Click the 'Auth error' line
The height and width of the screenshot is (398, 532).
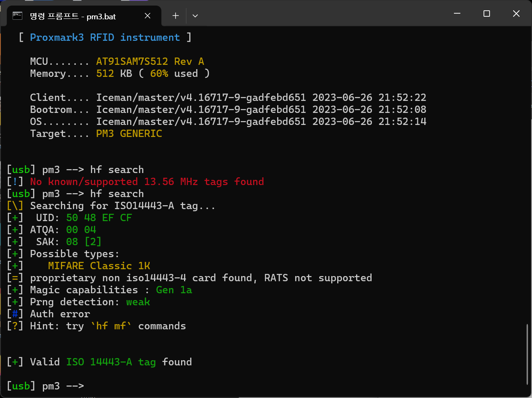(48, 314)
